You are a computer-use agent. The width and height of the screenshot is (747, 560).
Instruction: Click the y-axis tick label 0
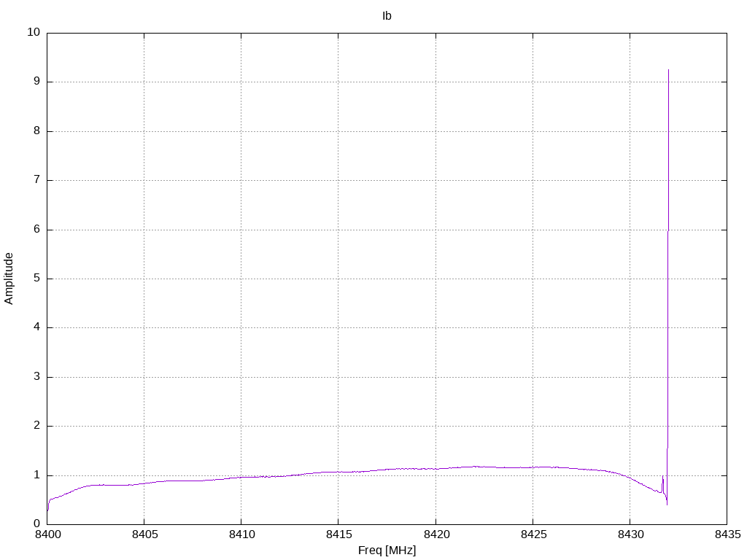coord(36,524)
